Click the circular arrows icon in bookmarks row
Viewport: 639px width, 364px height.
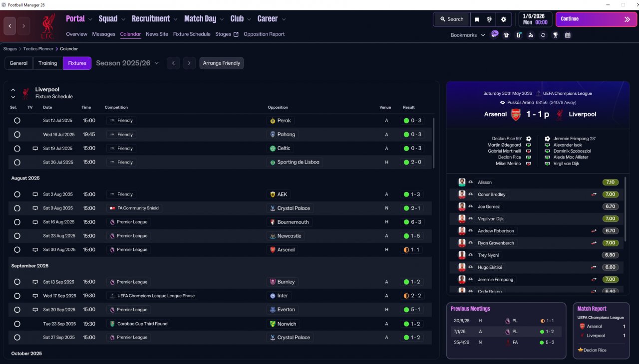[543, 35]
